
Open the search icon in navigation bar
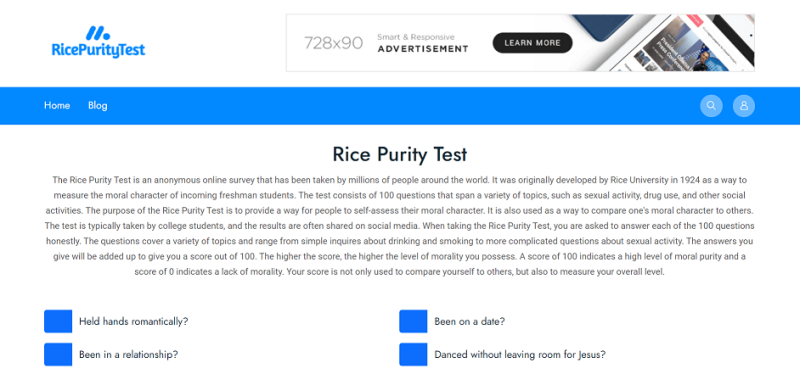click(x=711, y=106)
